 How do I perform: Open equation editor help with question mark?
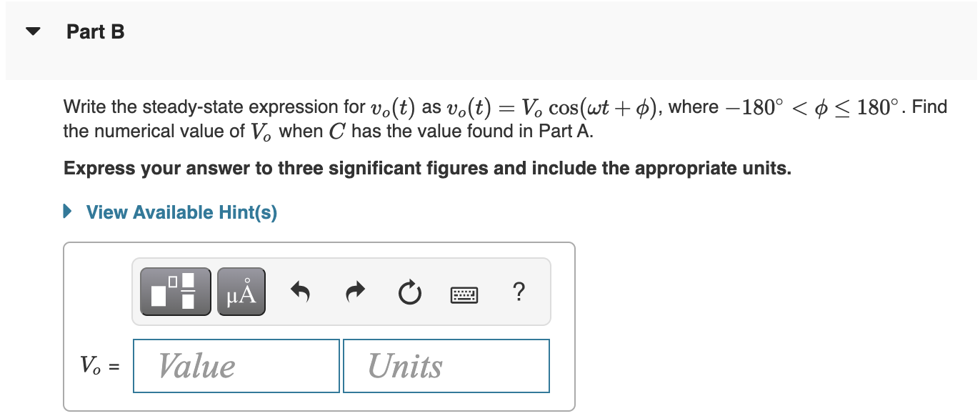coord(519,292)
